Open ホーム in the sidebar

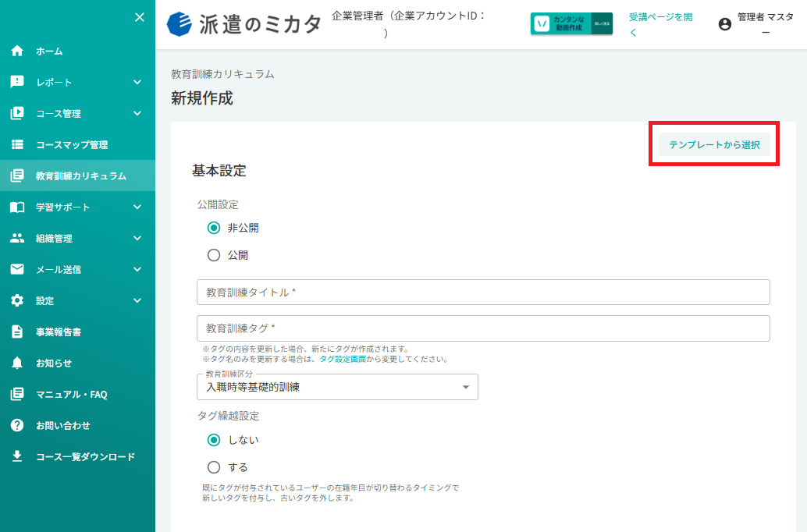[x=77, y=51]
